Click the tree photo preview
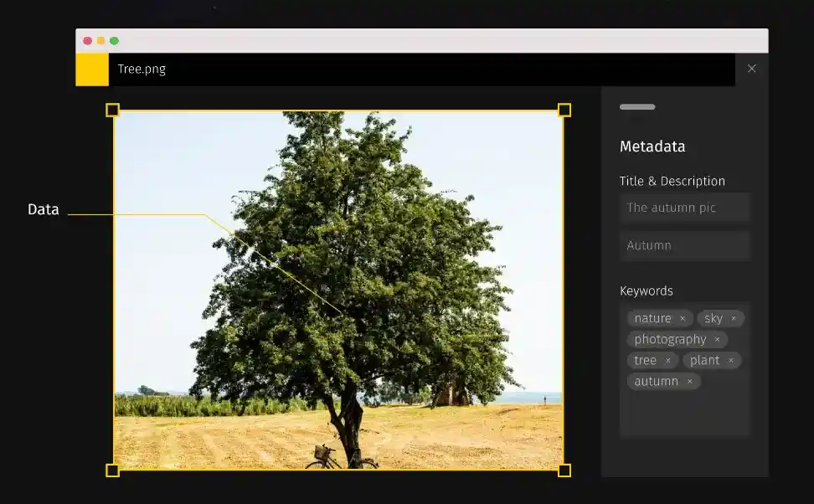 click(338, 291)
